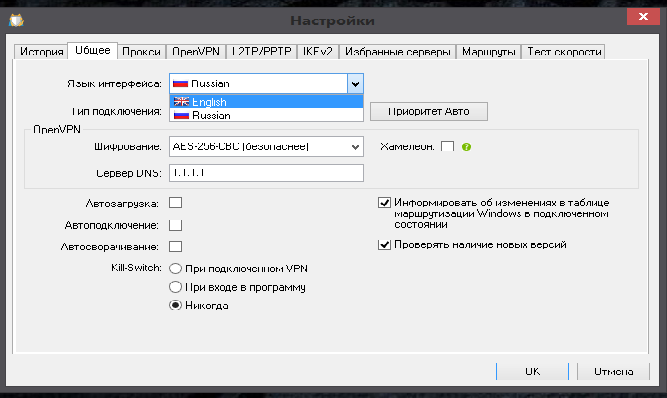Select Kill-Switch option При подключенном VPN
667x398 pixels.
pos(175,268)
